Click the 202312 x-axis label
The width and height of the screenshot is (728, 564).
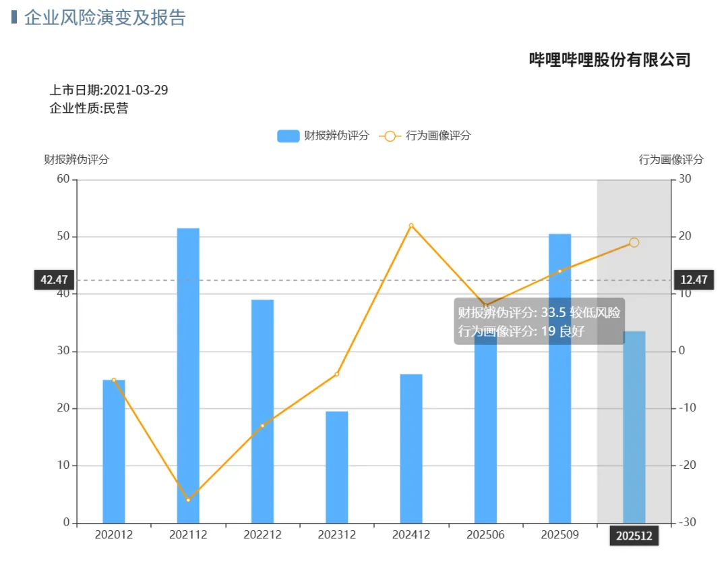336,535
